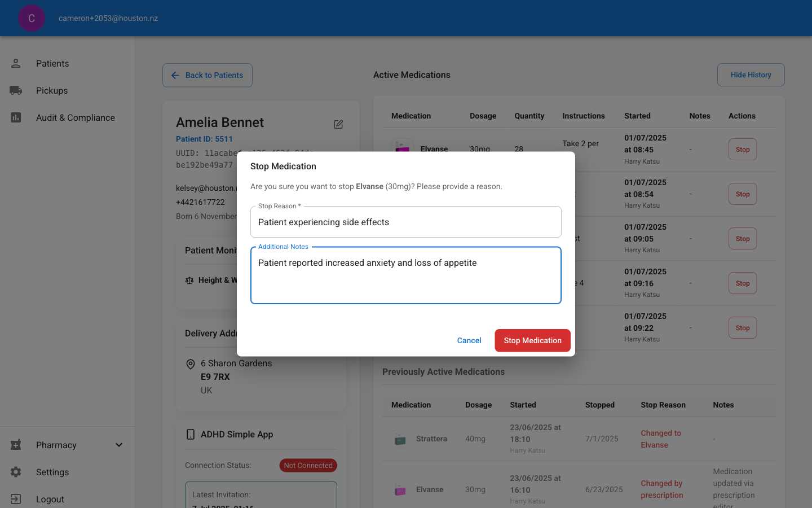Click the ADHD Simple App phone icon
Screen dimensions: 812x508
click(x=191, y=434)
